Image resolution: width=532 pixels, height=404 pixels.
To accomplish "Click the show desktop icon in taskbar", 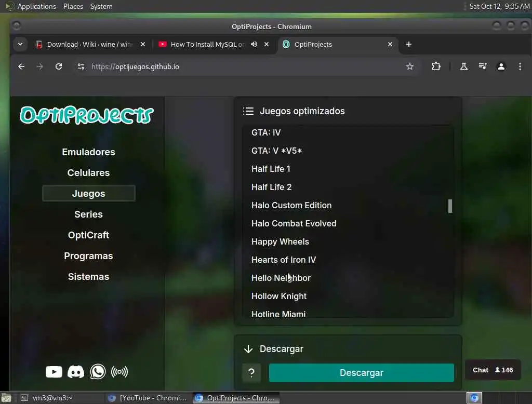I will tap(6, 398).
